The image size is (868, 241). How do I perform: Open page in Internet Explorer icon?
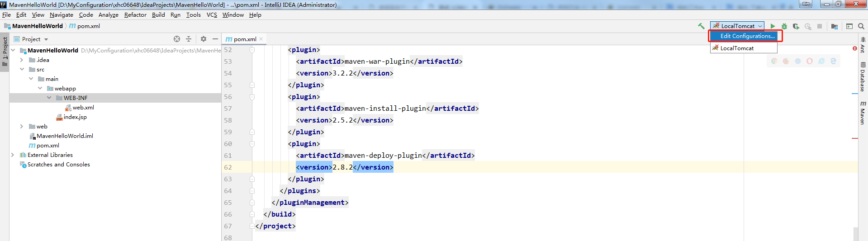tap(821, 61)
